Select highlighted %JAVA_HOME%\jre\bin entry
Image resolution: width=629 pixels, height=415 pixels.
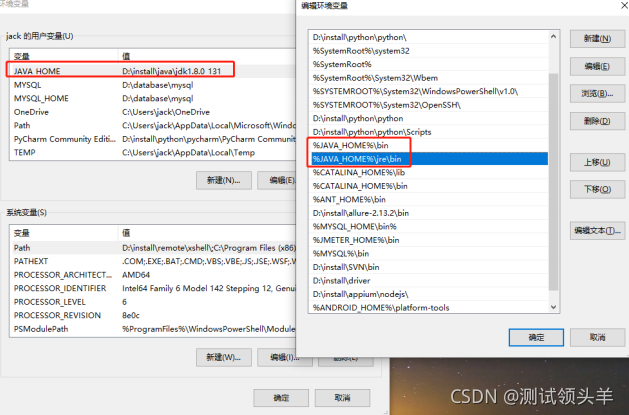coord(430,159)
